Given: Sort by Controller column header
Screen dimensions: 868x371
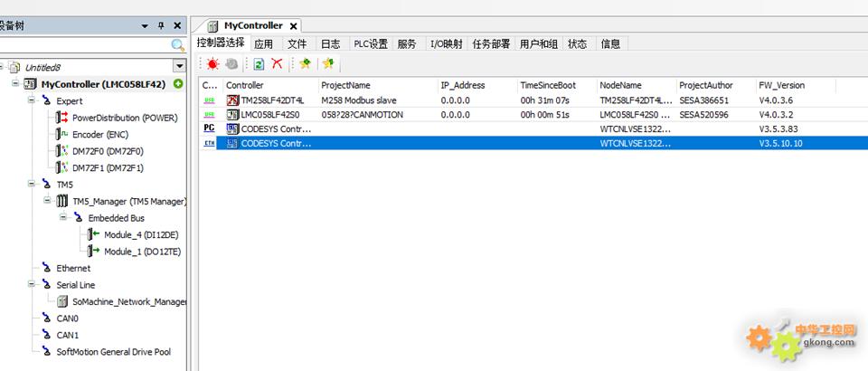Looking at the screenshot, I should tap(270, 85).
